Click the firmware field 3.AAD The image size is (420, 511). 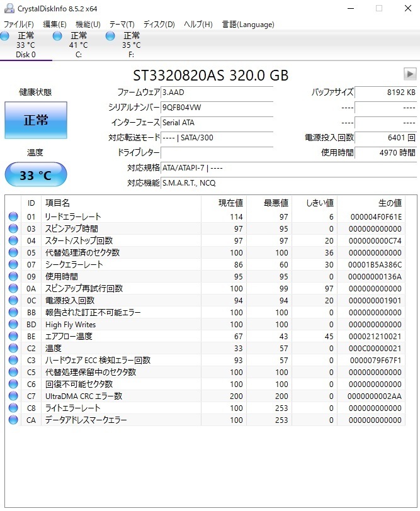[217, 93]
